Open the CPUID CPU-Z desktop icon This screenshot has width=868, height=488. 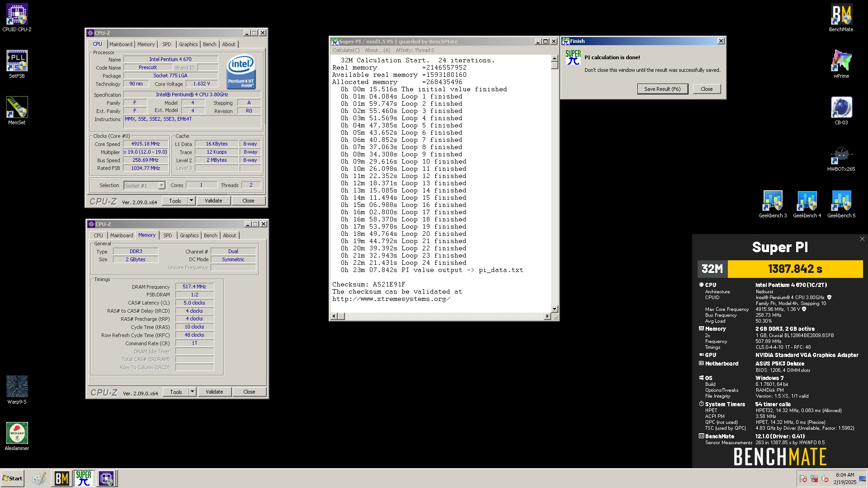point(17,18)
